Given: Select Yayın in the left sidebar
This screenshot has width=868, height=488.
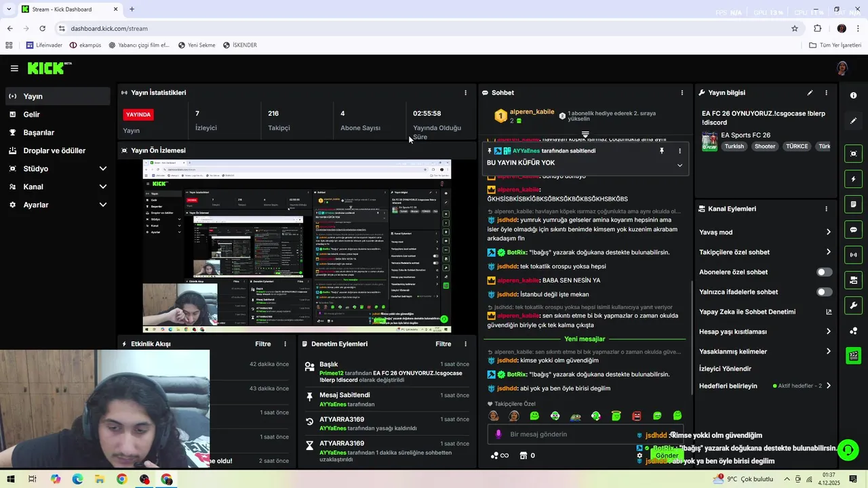Looking at the screenshot, I should tap(58, 96).
